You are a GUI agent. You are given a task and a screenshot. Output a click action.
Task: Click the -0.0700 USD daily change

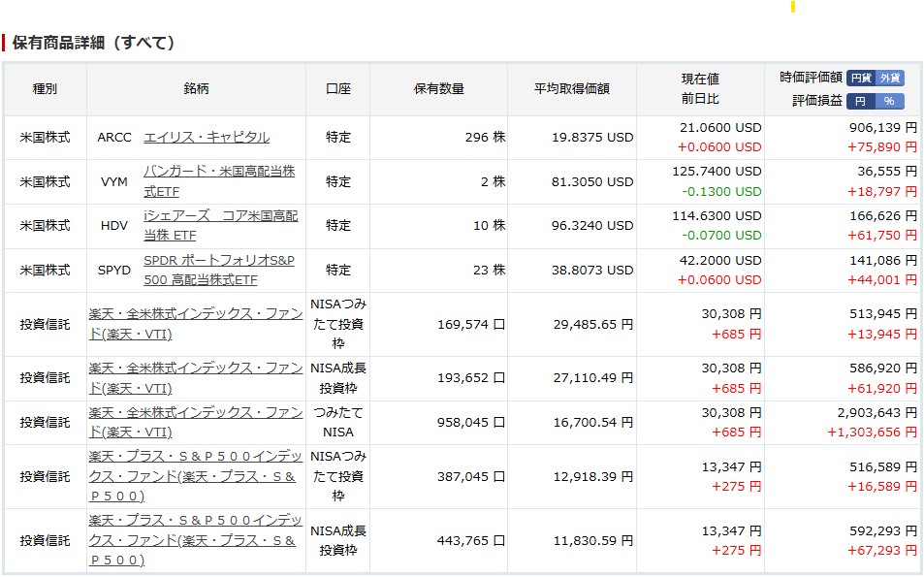point(721,235)
